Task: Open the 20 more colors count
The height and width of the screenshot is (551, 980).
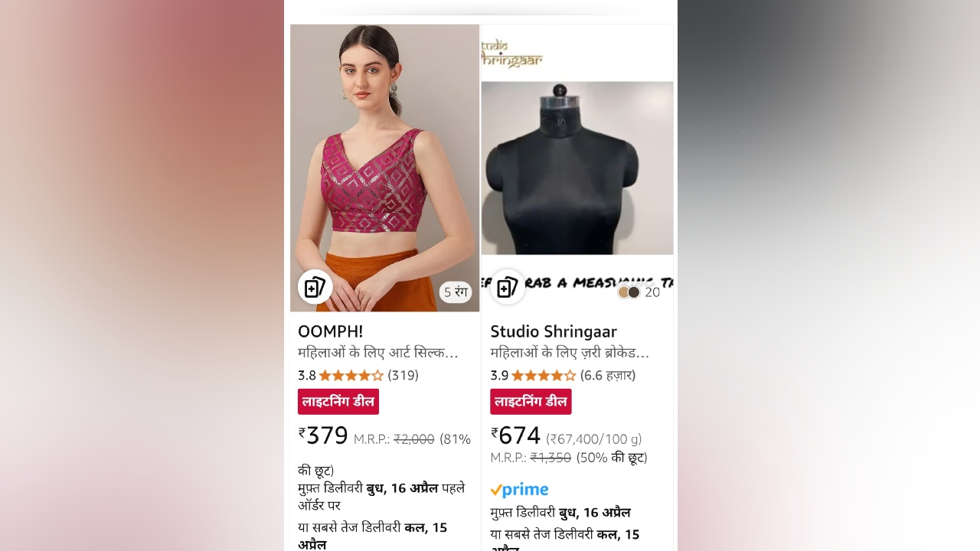Action: pyautogui.click(x=652, y=292)
